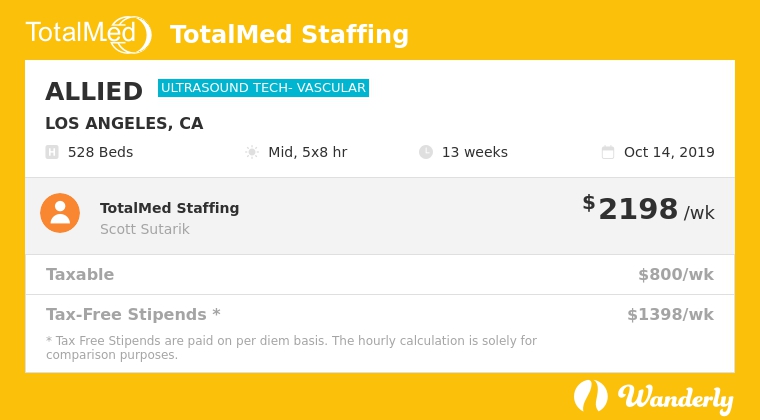Select the Ultrasound Tech- Vascular tag
The image size is (760, 420).
click(263, 88)
